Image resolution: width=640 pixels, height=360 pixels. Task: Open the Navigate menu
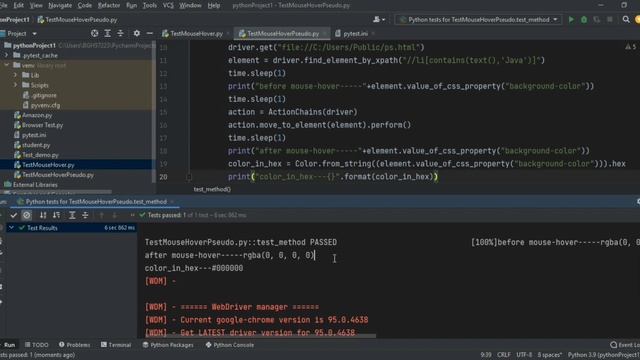[60, 5]
